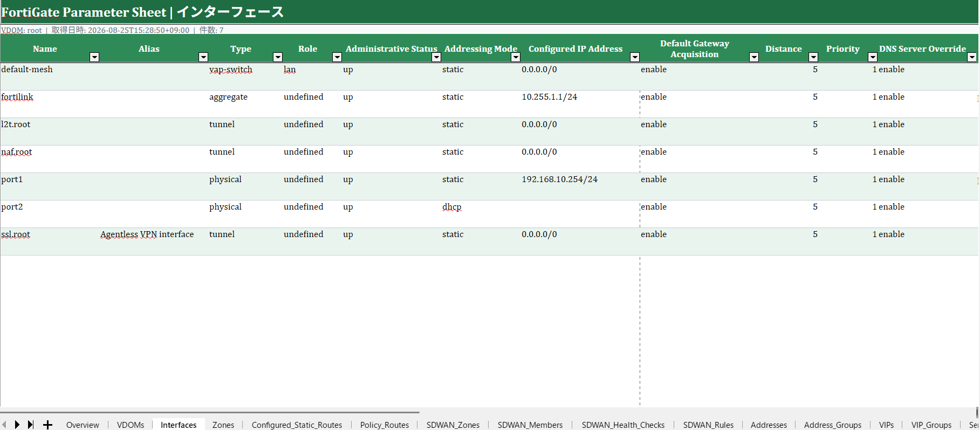Select the Agentless VPN interface alias cell
Viewport: 980px width, 430px height.
tap(154, 241)
